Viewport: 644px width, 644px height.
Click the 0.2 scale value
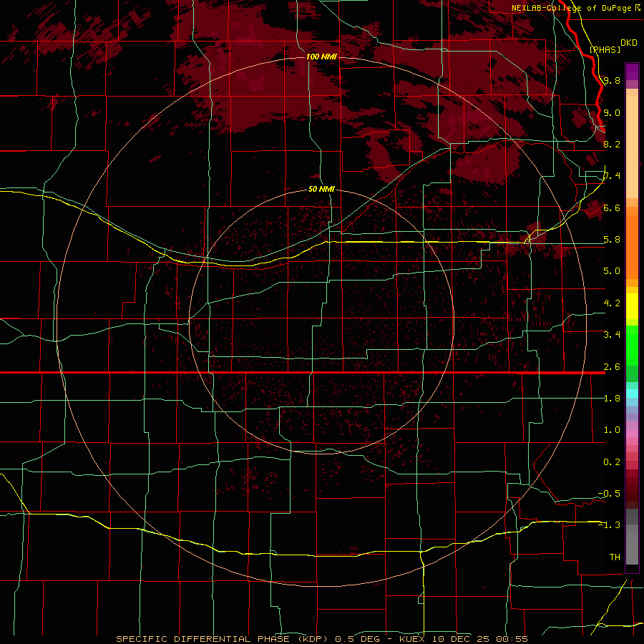pos(612,462)
